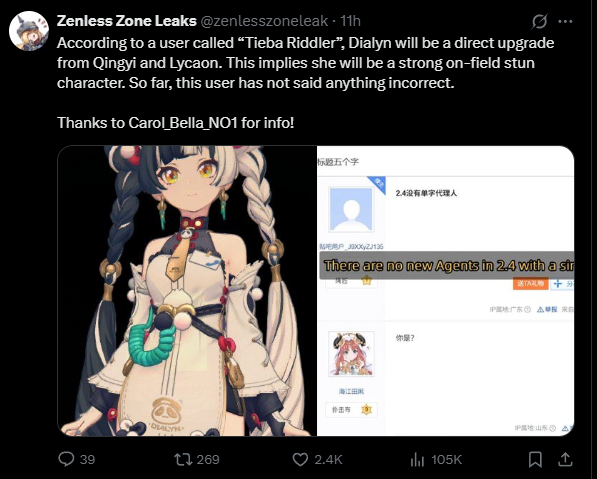
Task: Like the tweet with the heart icon
Action: click(x=300, y=460)
